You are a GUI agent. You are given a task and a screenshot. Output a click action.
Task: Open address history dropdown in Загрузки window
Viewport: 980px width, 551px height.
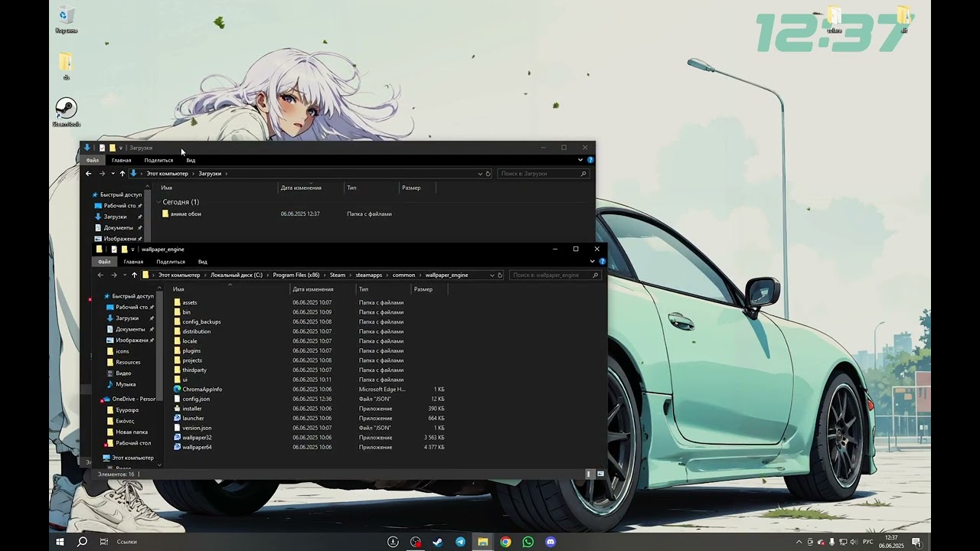pos(479,174)
